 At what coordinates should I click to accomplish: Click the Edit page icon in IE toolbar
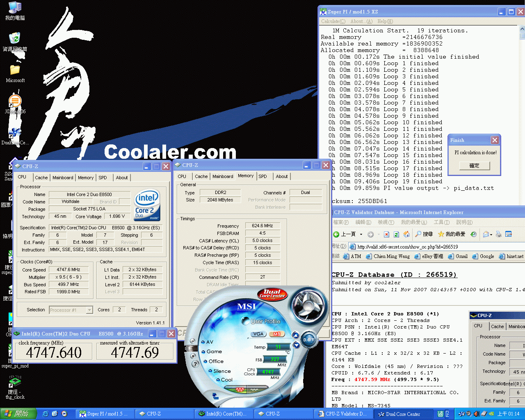509,234
